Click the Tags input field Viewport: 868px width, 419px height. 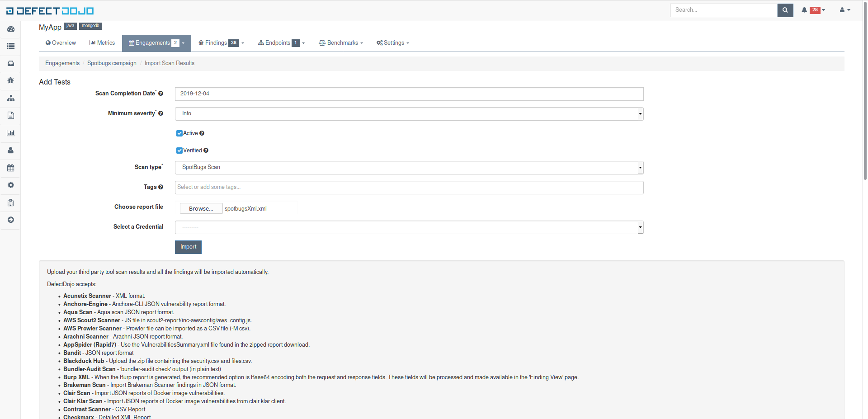409,188
